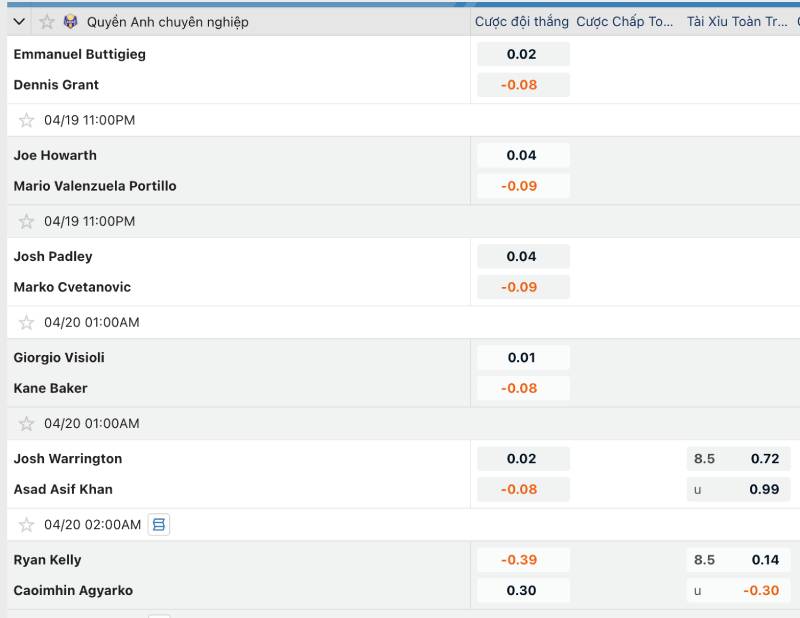Star the match under Dennis Grant

point(27,120)
